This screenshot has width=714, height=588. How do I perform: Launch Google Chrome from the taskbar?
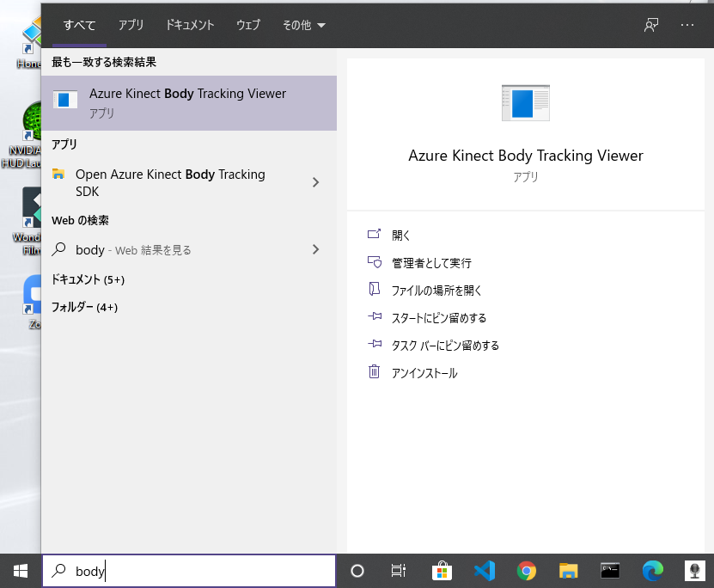pos(527,571)
